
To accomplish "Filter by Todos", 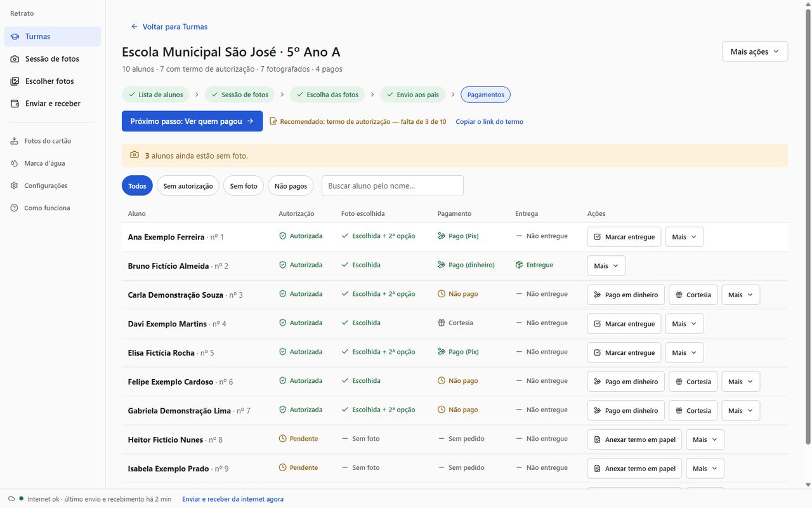I will [137, 185].
